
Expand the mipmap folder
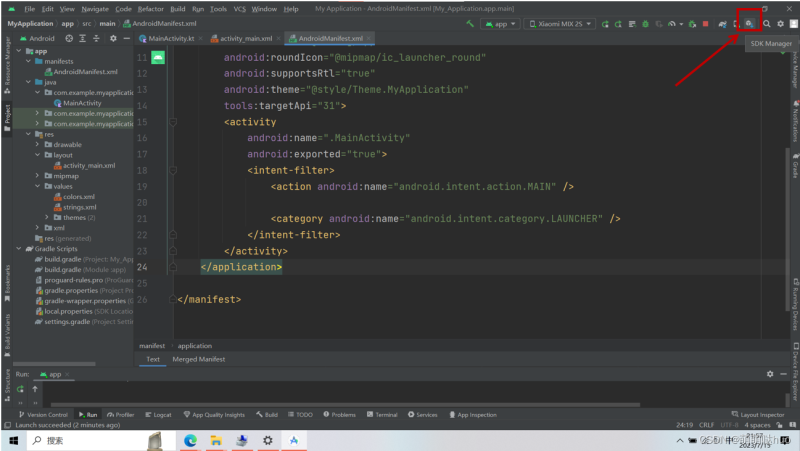tap(37, 176)
